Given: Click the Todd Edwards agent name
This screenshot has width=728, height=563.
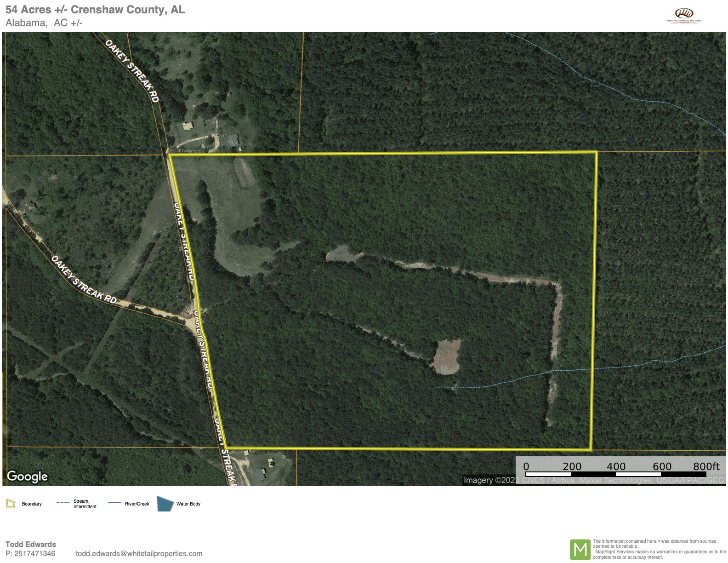Looking at the screenshot, I should tap(31, 544).
